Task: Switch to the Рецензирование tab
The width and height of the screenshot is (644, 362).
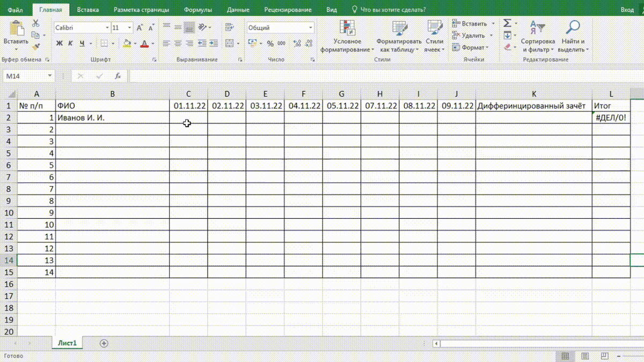Action: tap(288, 10)
